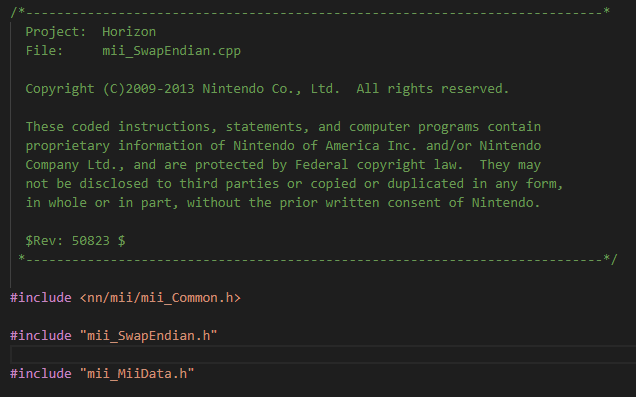This screenshot has height=397, width=636.
Task: Click the line starting with "proprietary information"
Action: [x=283, y=146]
